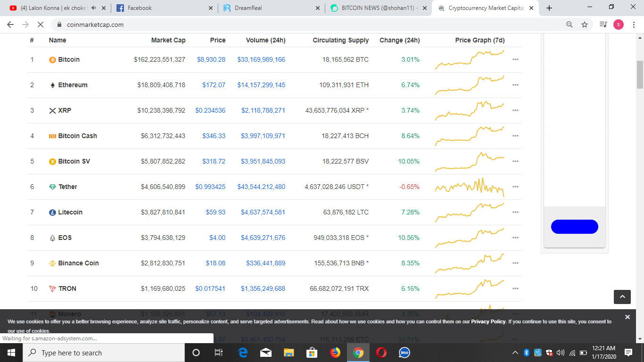Click the Tether logo icon
Image resolution: width=644 pixels, height=362 pixels.
point(53,187)
